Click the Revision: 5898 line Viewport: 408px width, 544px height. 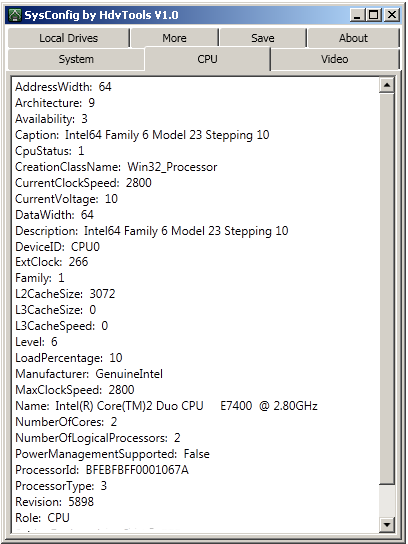54,502
